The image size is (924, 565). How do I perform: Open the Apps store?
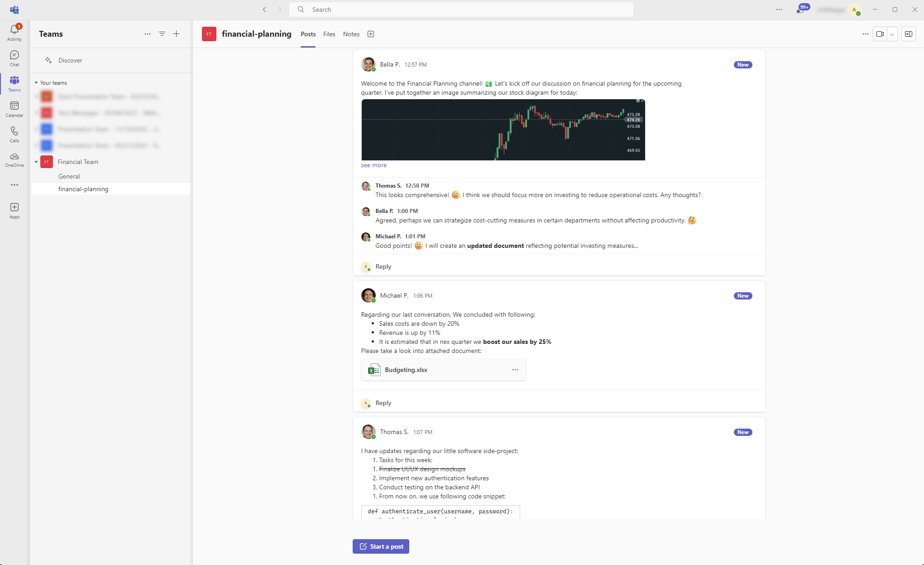coord(14,211)
